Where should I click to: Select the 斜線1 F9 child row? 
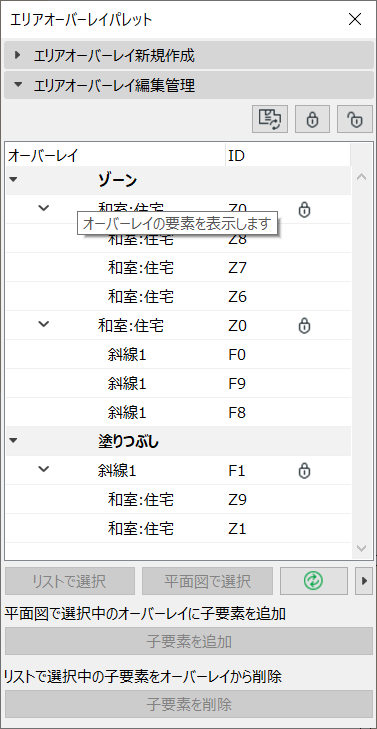point(178,384)
